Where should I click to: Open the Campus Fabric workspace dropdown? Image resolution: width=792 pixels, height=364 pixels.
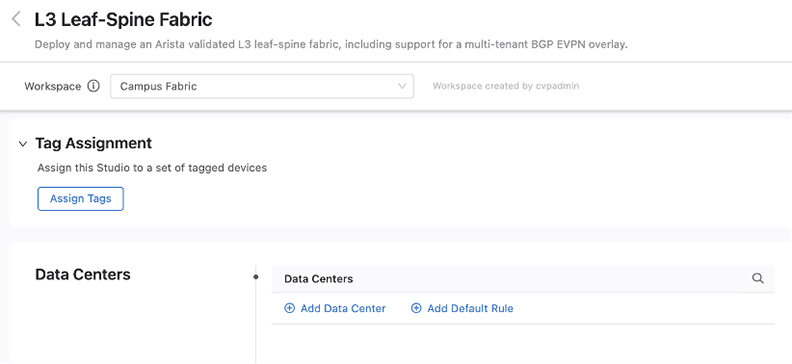(x=262, y=86)
